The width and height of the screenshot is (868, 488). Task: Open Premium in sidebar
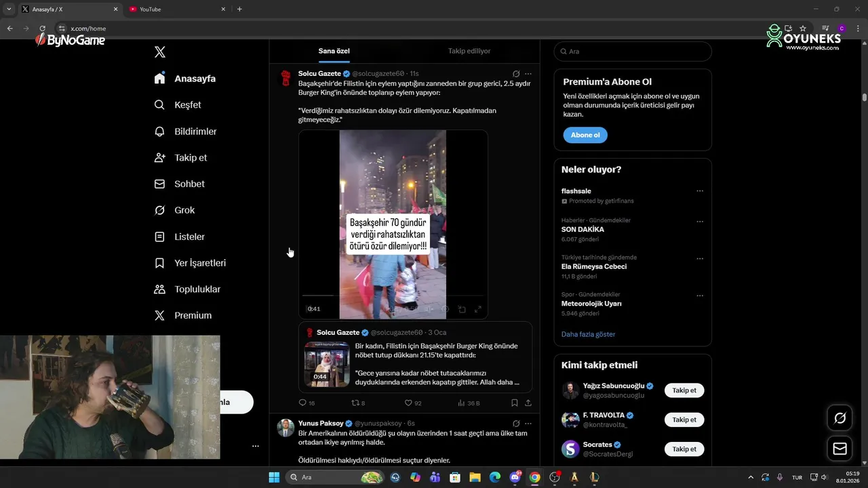pyautogui.click(x=182, y=316)
